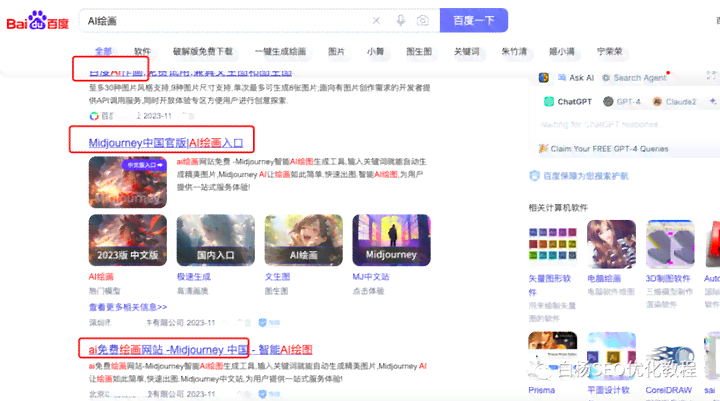
Task: Select the 图片 filter tab
Action: 336,51
